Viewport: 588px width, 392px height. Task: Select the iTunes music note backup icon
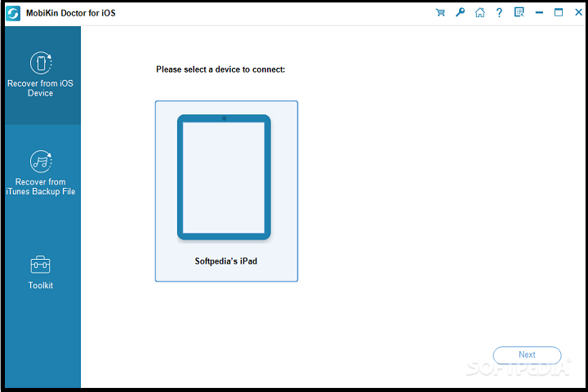41,162
